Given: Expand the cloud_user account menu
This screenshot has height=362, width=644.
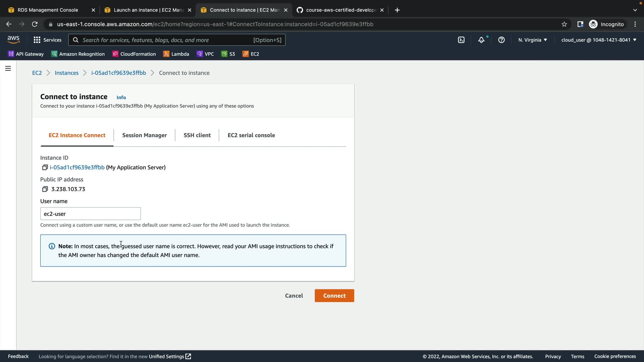Looking at the screenshot, I should point(599,40).
